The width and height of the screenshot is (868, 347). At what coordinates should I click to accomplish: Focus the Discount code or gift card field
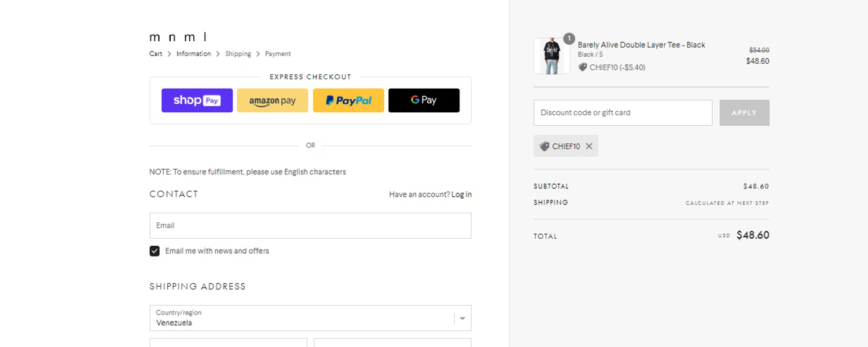[x=623, y=113]
